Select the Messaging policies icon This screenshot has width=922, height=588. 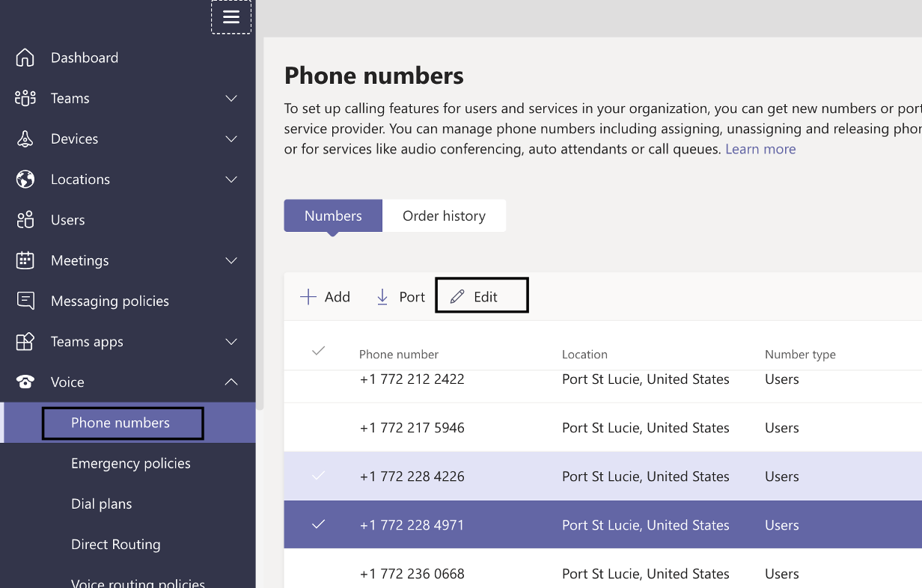tap(25, 300)
